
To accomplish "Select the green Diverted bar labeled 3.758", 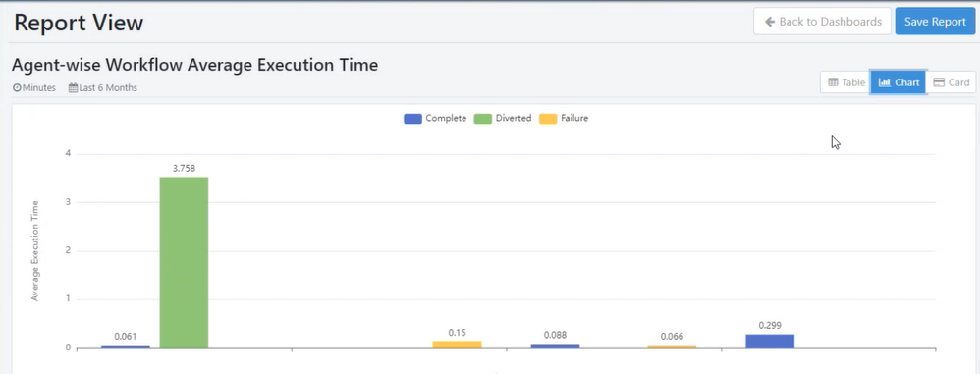I will click(x=184, y=263).
